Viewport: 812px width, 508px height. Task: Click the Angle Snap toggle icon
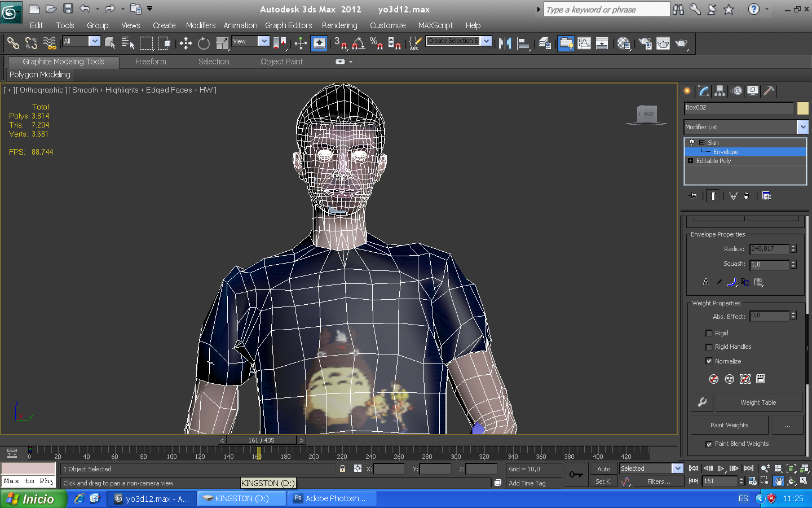[x=358, y=43]
